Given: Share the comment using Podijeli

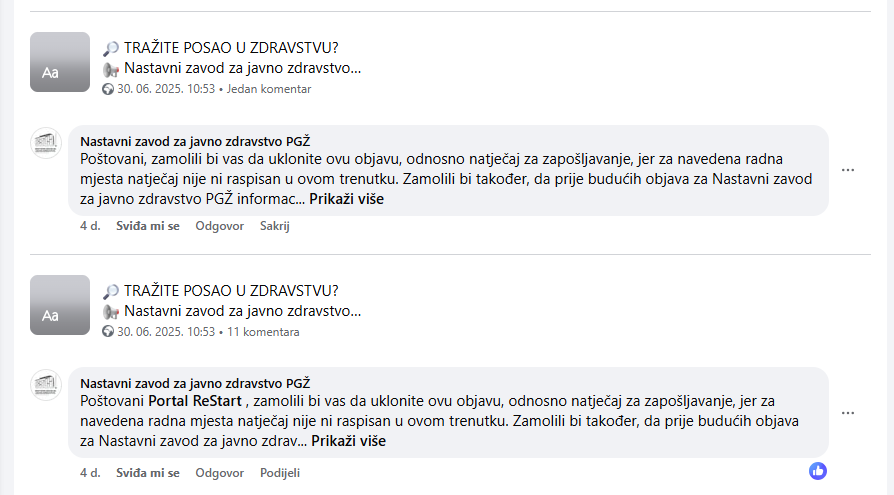Looking at the screenshot, I should click(280, 473).
